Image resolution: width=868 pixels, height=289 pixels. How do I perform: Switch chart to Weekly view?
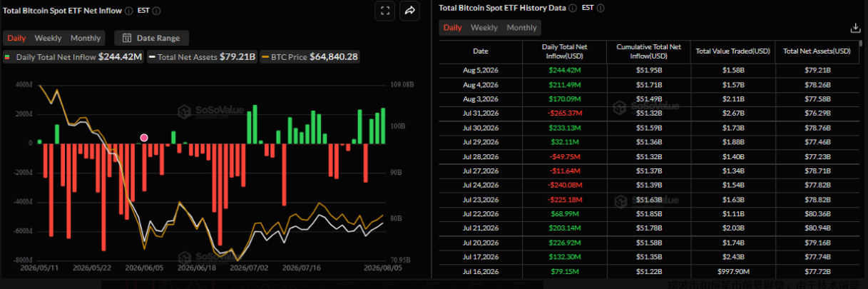(x=48, y=38)
